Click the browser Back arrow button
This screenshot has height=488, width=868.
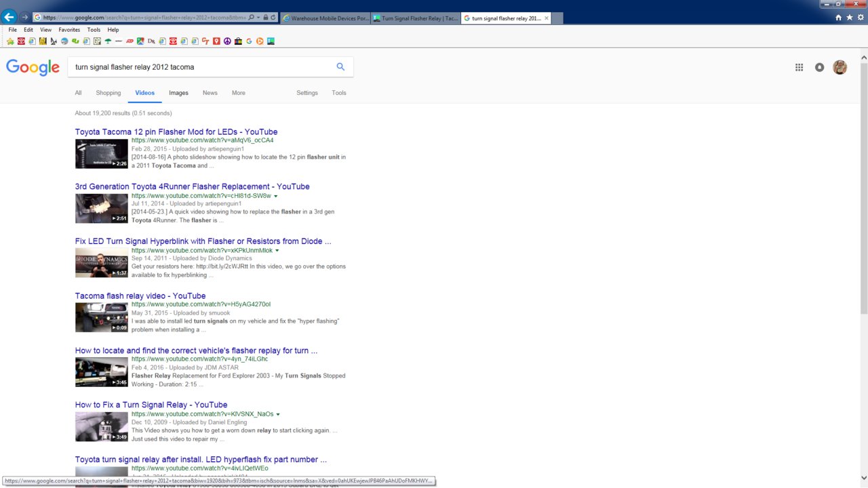(9, 17)
